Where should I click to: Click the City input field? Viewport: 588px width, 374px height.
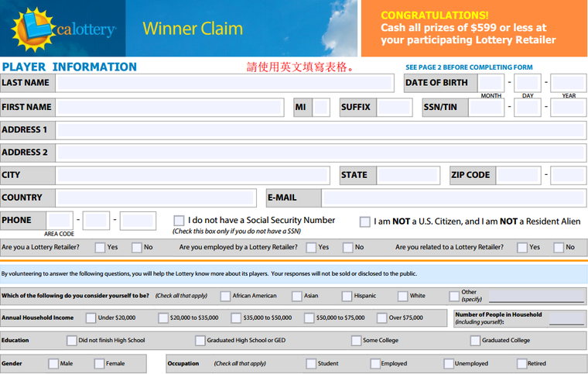[x=193, y=175]
